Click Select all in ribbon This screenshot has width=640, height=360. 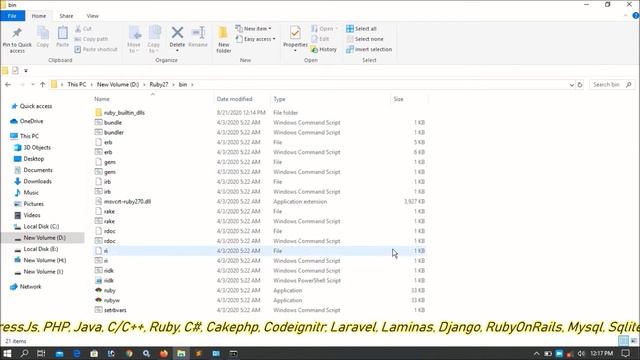click(361, 29)
